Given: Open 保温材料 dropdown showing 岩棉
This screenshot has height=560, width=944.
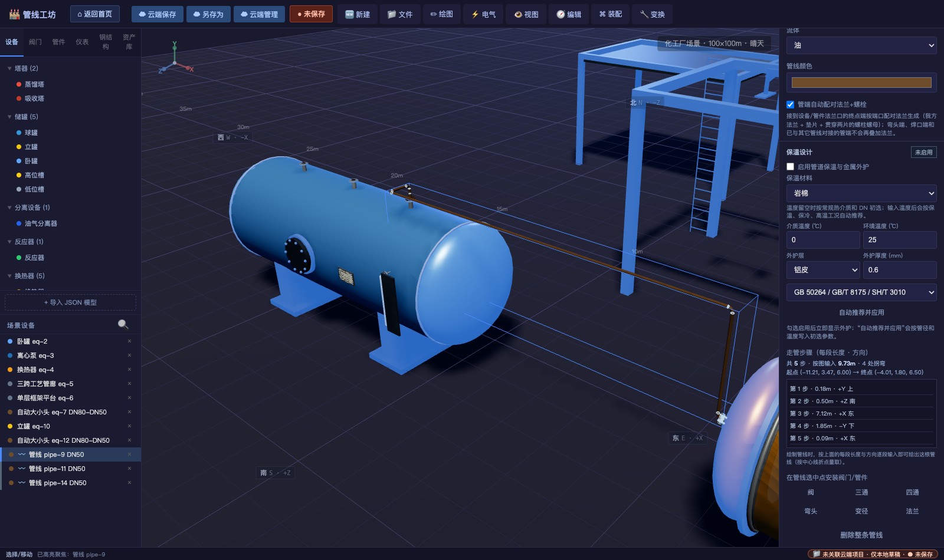Looking at the screenshot, I should click(x=861, y=193).
